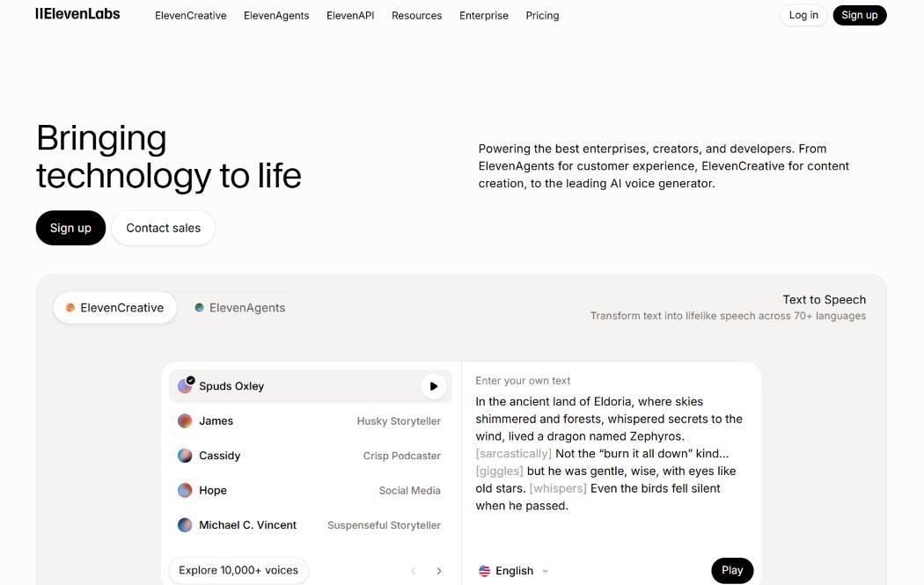Click the Contact sales button

click(x=163, y=228)
